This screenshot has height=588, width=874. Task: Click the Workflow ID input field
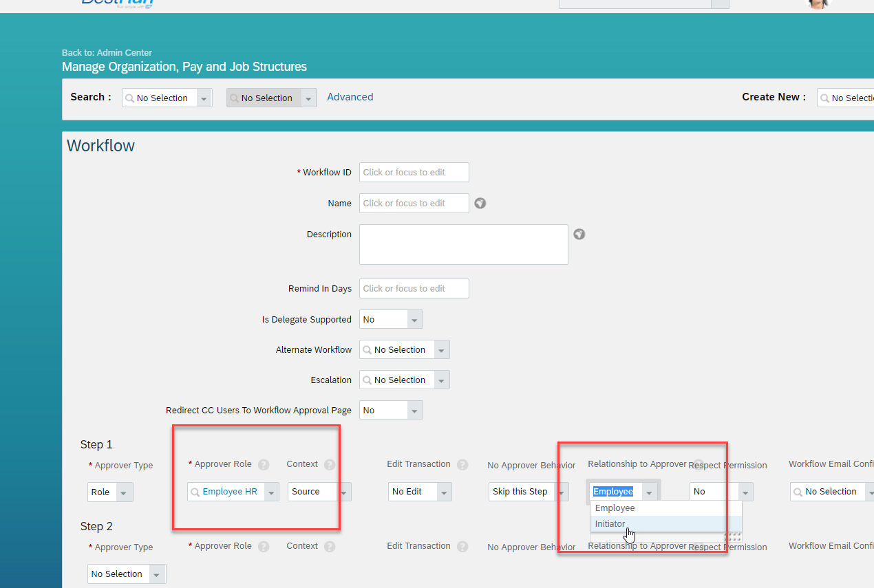point(414,173)
